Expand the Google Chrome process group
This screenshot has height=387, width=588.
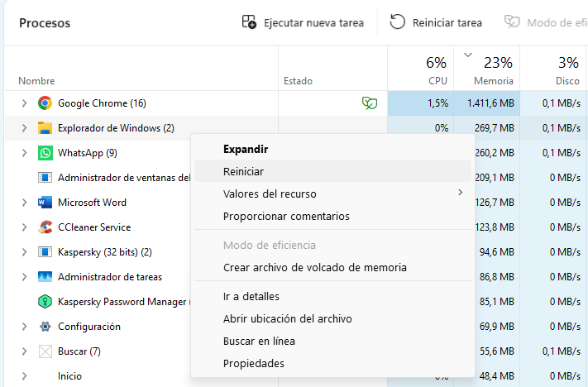click(24, 103)
